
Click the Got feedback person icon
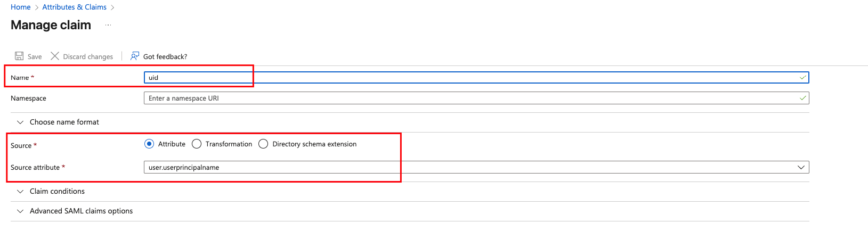[x=135, y=56]
